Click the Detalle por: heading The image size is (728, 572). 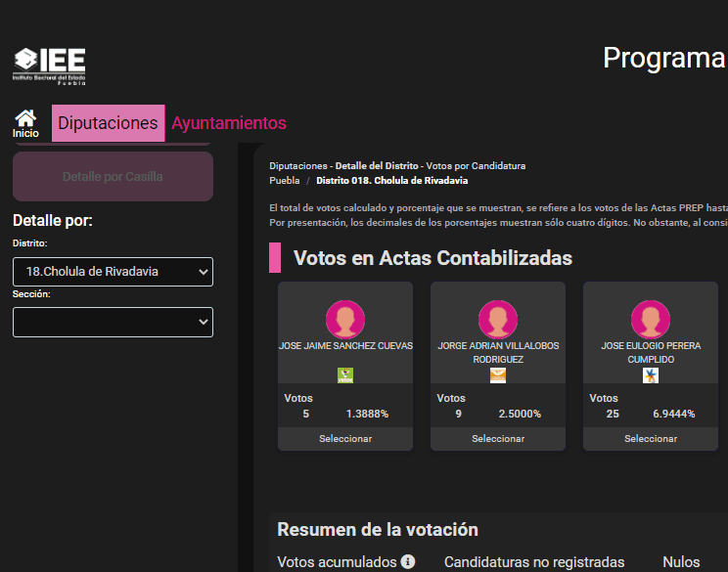click(53, 220)
